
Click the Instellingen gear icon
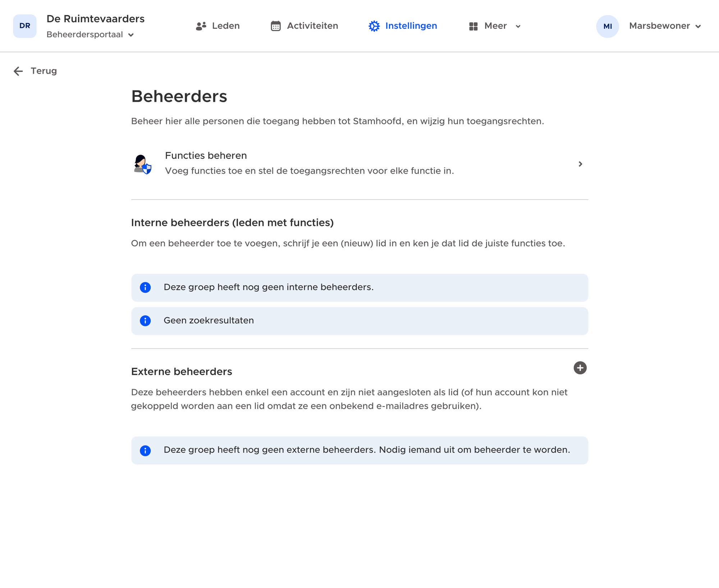pos(374,26)
